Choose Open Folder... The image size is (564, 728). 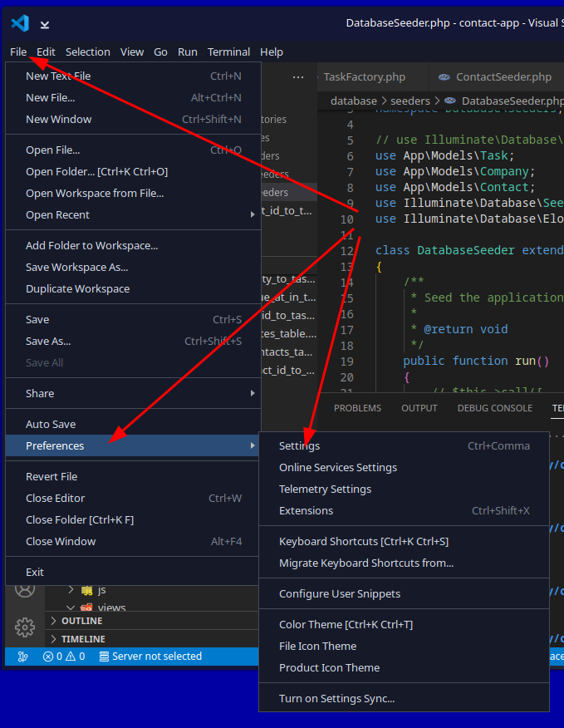[x=132, y=172]
